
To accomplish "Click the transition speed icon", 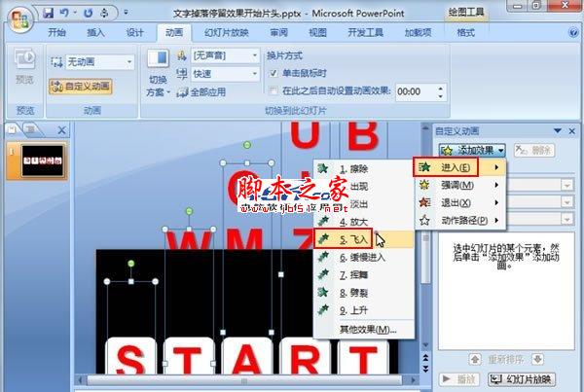I will point(181,74).
